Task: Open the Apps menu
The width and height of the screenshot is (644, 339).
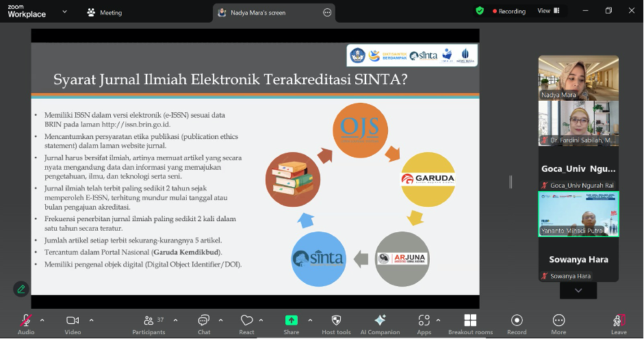Action: pyautogui.click(x=424, y=324)
